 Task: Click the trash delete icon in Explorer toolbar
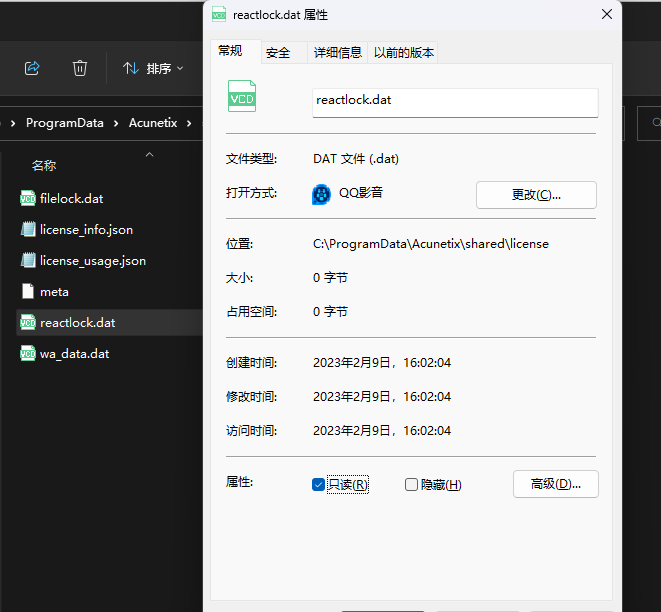point(80,68)
